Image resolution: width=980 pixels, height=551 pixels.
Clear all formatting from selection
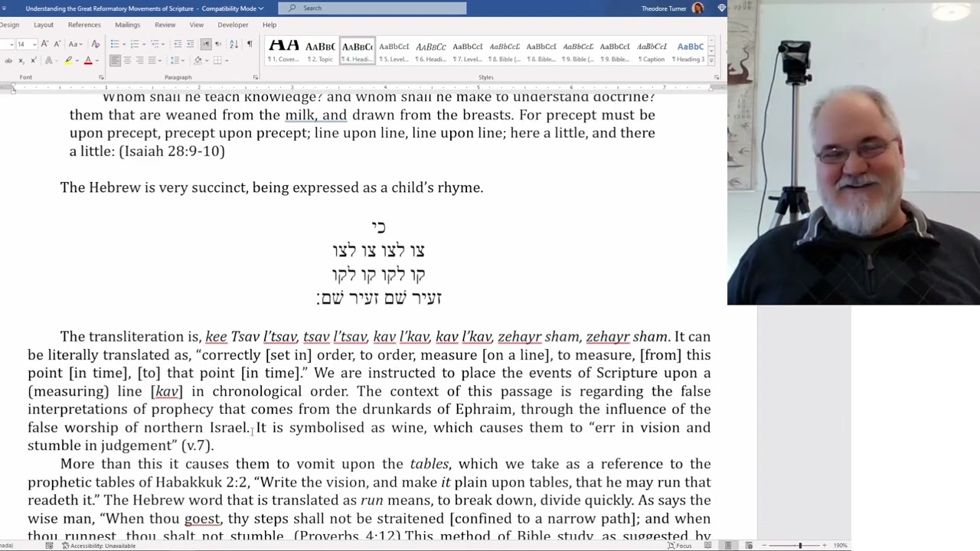pos(96,44)
